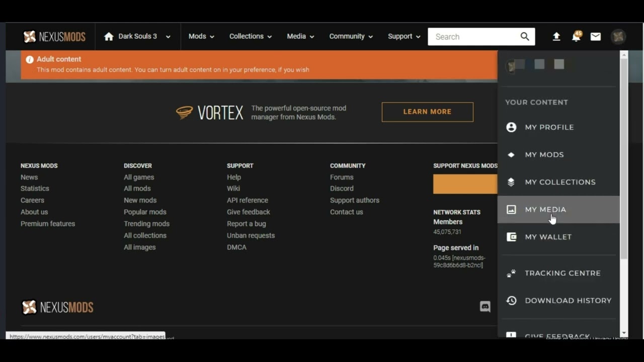
Task: Open the Popular mods link
Action: [x=145, y=212]
